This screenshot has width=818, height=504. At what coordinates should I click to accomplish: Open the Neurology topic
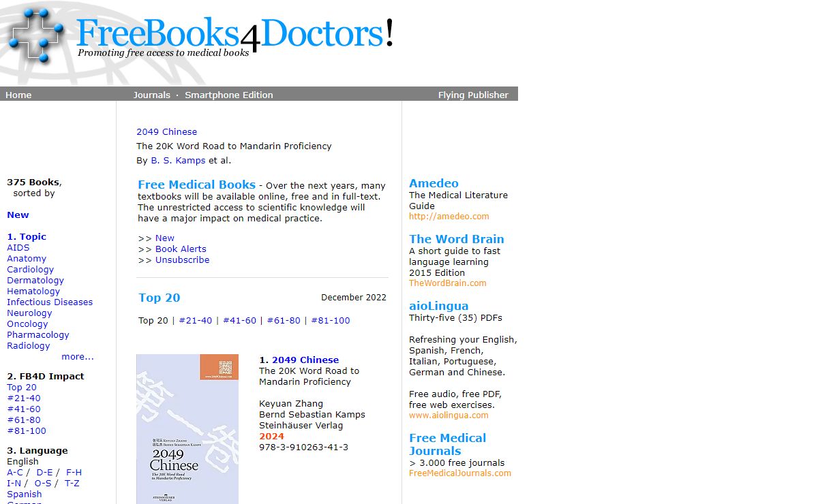29,313
